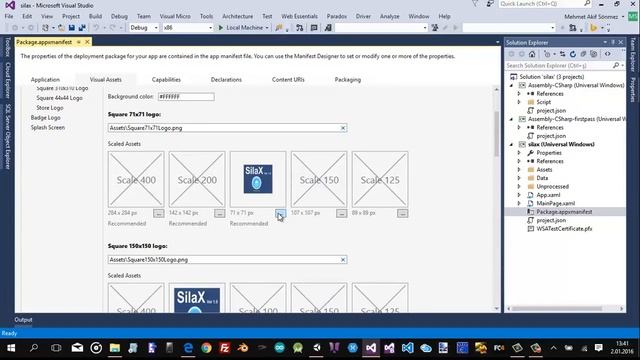Switch to the Content URIs tab
Screen dimensions: 640x360
pyautogui.click(x=288, y=80)
